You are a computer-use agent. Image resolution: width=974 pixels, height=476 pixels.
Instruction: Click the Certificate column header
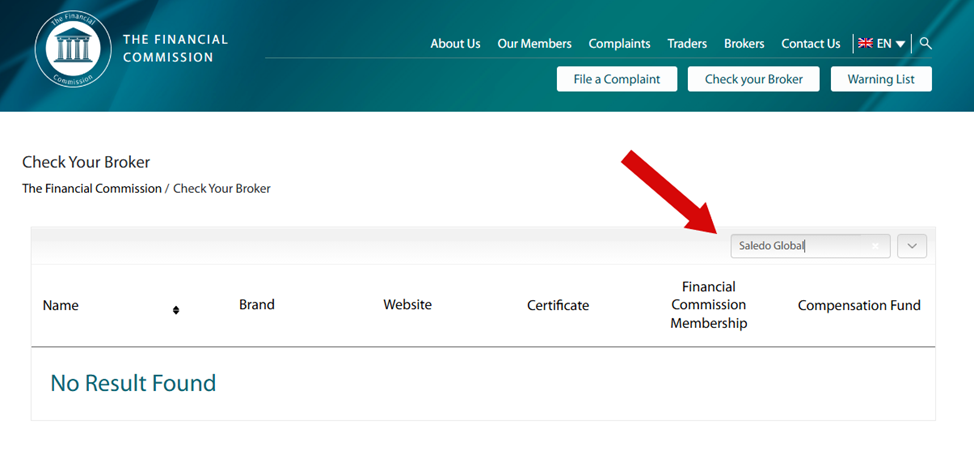click(x=558, y=305)
